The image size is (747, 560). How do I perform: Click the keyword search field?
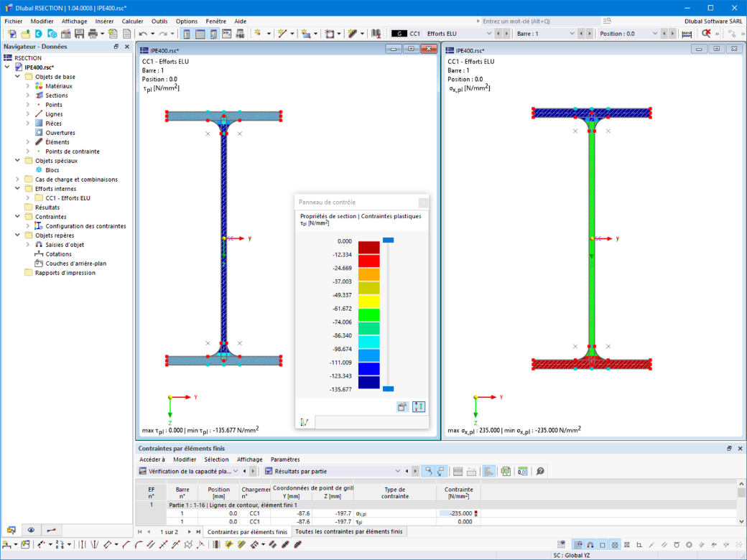(540, 22)
